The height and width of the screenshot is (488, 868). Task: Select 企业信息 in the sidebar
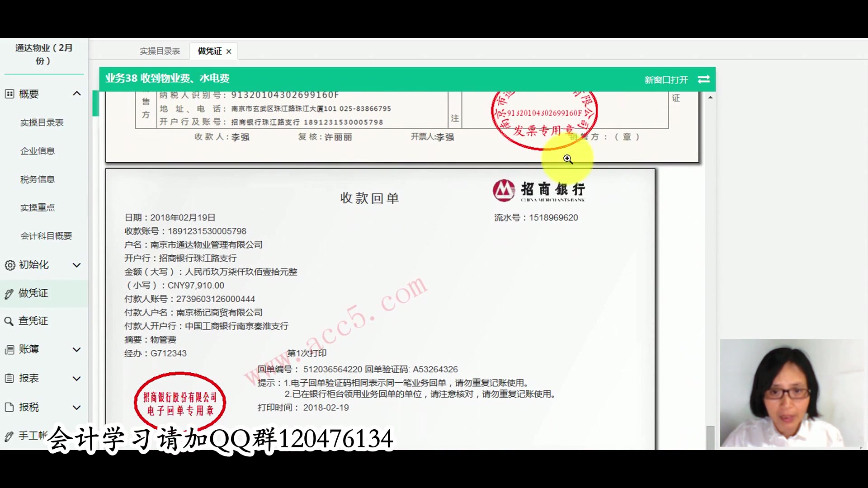pos(38,150)
